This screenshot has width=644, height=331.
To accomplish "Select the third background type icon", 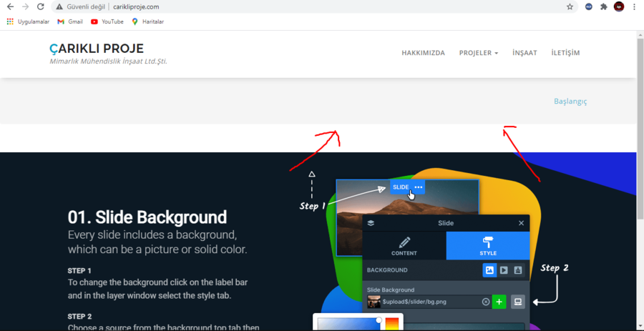I will coord(518,270).
